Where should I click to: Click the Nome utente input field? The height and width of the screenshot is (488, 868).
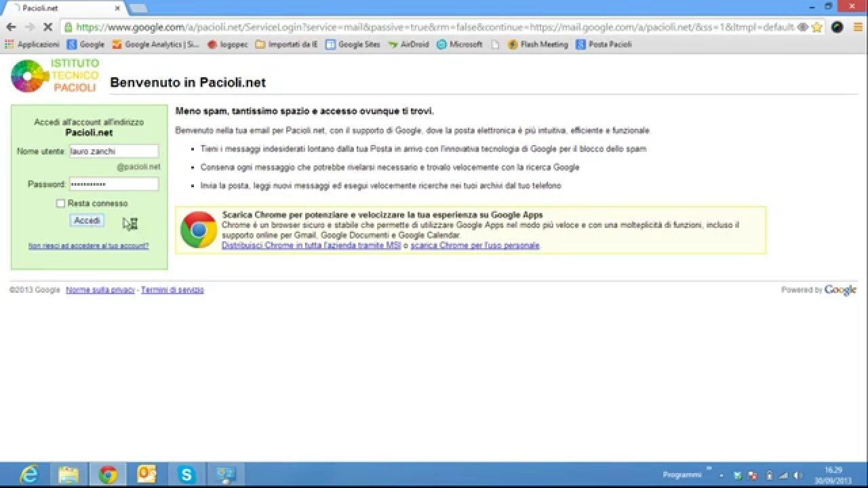click(114, 151)
